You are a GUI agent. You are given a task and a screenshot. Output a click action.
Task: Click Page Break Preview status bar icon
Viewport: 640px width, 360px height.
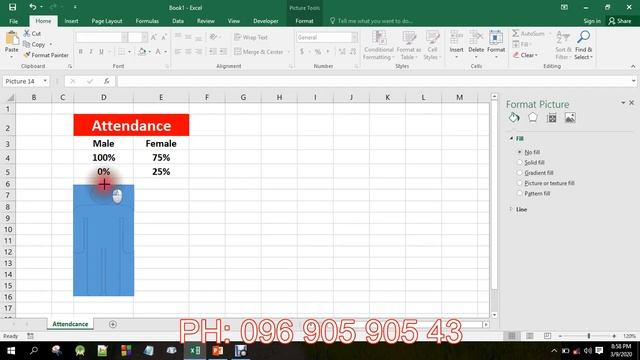tap(547, 336)
